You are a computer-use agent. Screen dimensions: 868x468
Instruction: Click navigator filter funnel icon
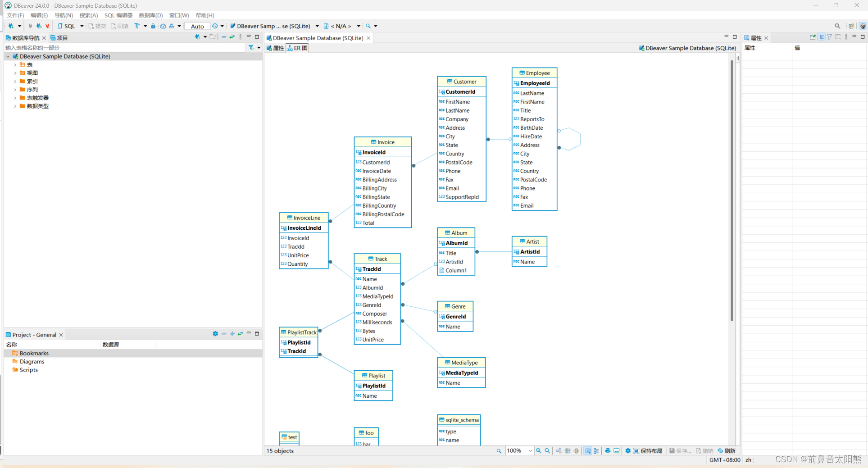(x=251, y=47)
